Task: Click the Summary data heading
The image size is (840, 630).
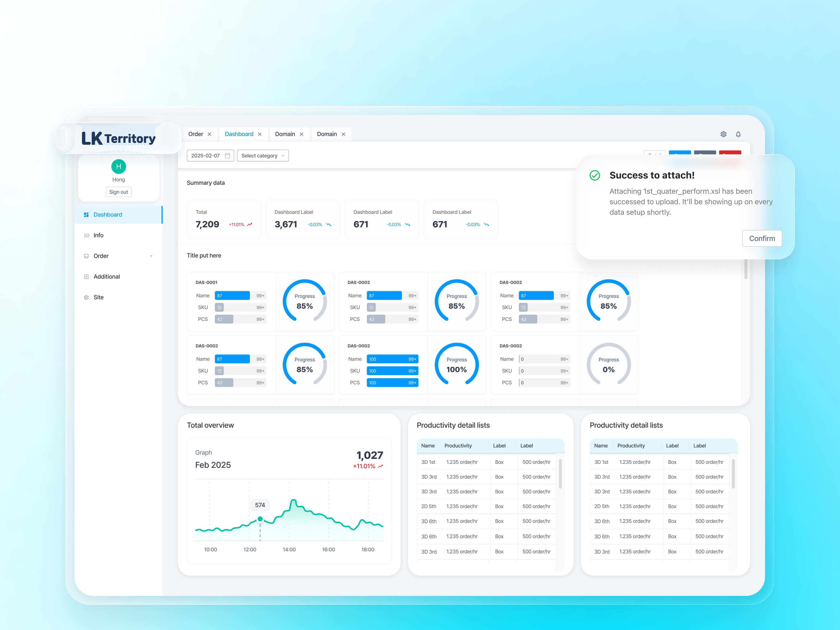Action: point(206,183)
